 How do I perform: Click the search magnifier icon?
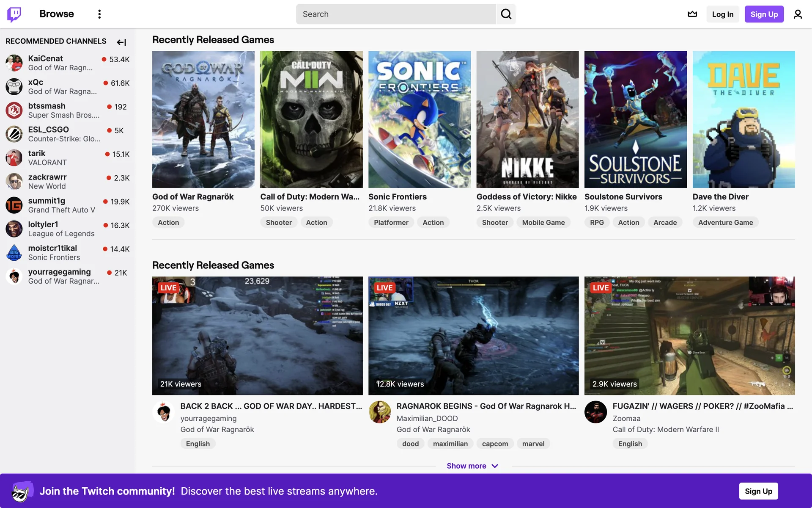506,14
